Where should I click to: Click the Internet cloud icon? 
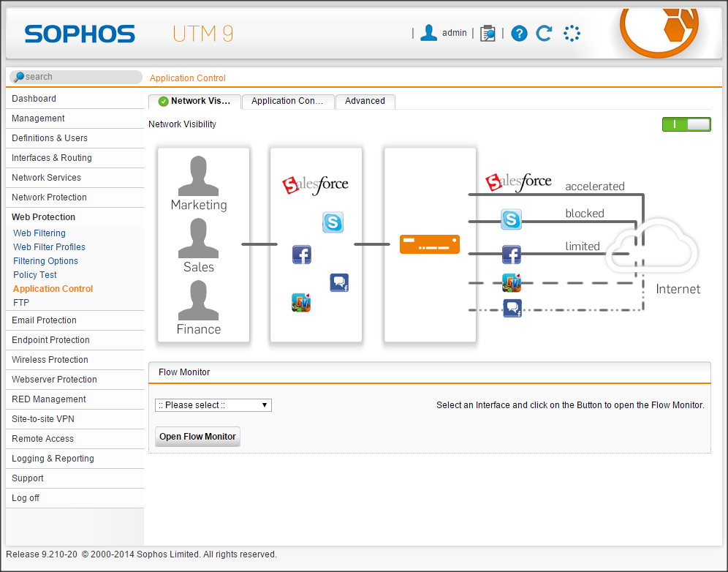[655, 249]
